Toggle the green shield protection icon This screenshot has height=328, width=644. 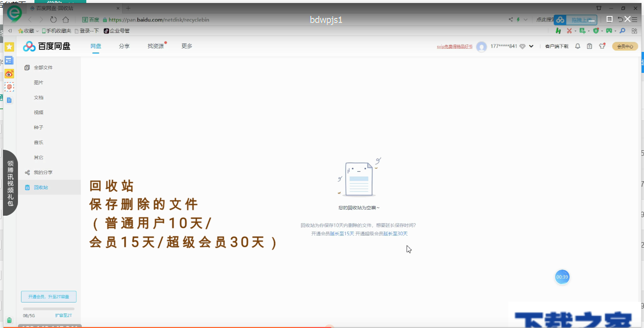point(597,31)
